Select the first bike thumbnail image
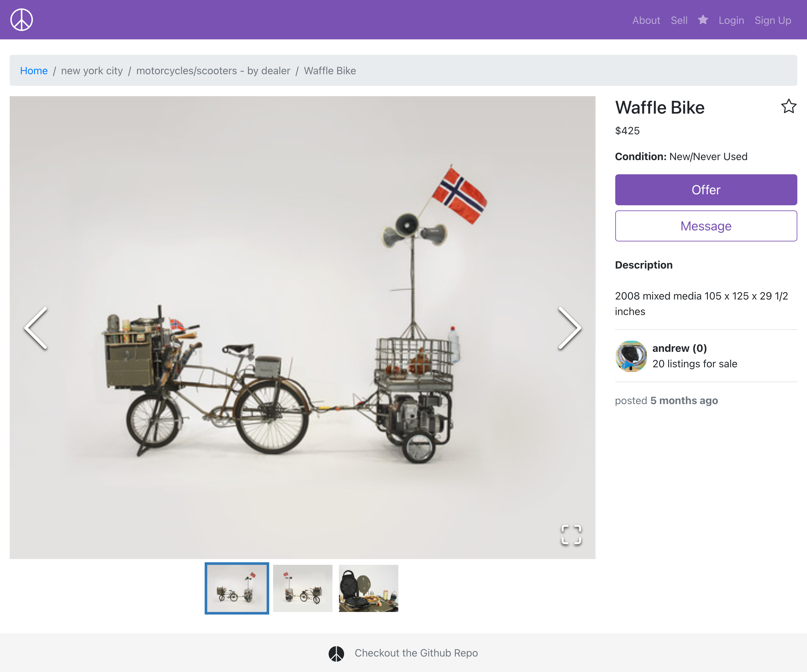 pyautogui.click(x=238, y=588)
